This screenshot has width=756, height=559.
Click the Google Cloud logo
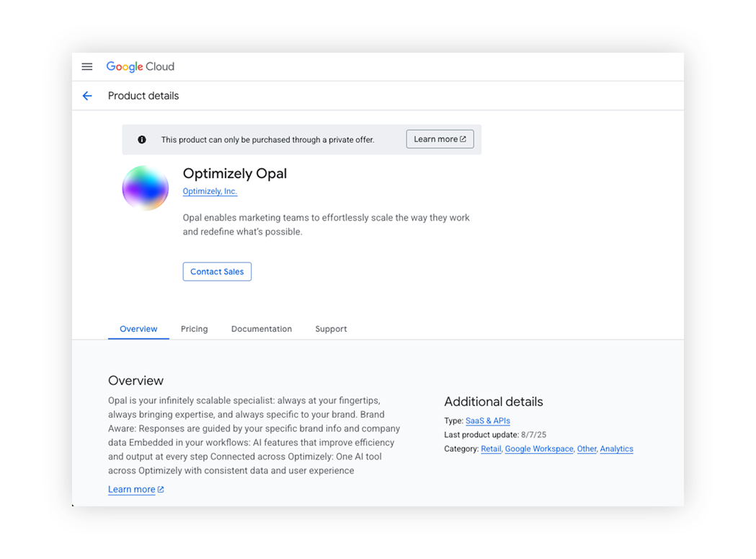pyautogui.click(x=141, y=66)
